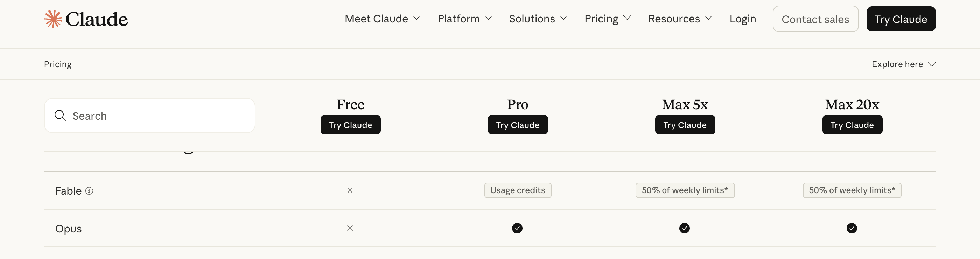Open the Explore here dropdown
Screen dimensions: 980x259
(x=904, y=64)
